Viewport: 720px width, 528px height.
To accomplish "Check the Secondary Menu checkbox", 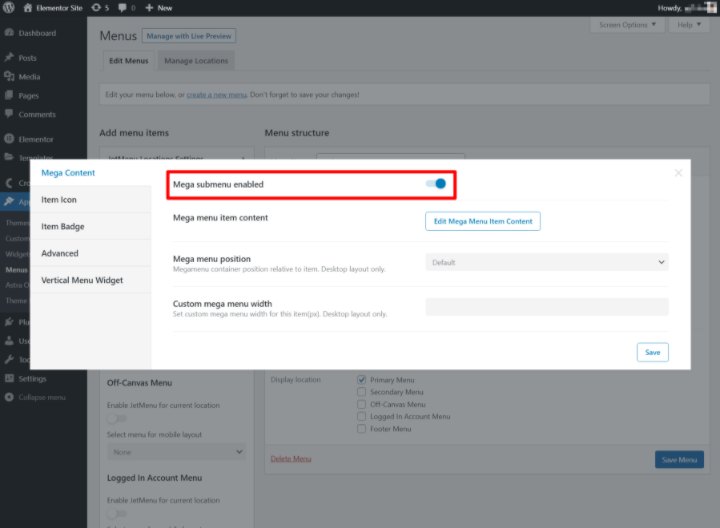I will tap(361, 392).
